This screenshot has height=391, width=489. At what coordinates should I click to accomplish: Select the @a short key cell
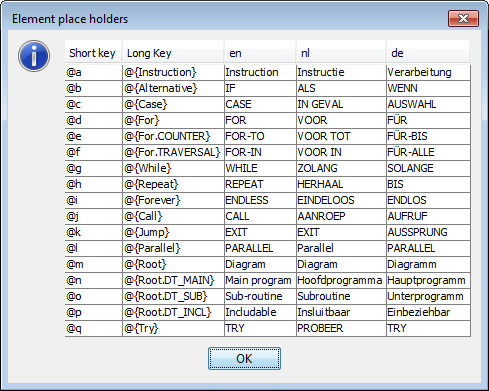tap(94, 72)
